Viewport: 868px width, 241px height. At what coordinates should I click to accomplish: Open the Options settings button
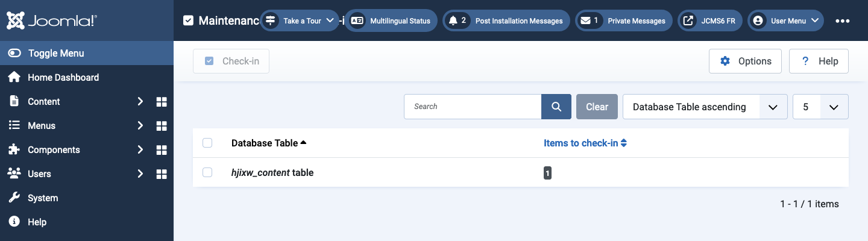(745, 61)
